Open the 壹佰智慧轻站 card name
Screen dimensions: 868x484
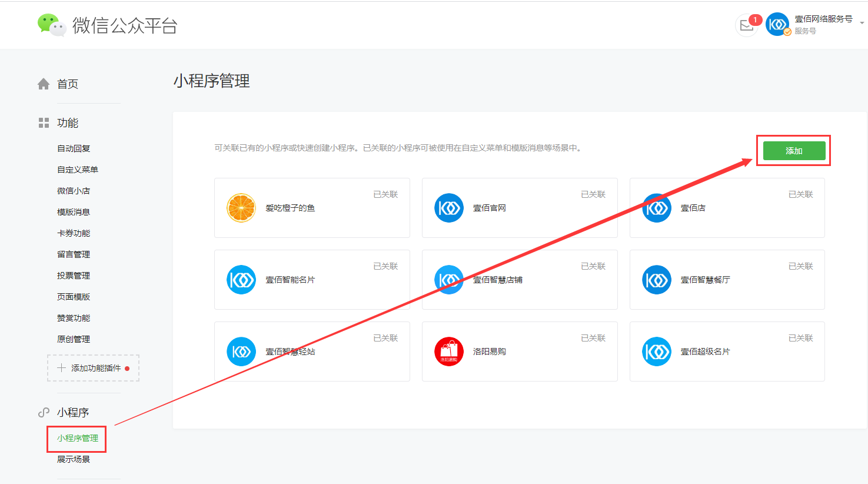tap(290, 352)
